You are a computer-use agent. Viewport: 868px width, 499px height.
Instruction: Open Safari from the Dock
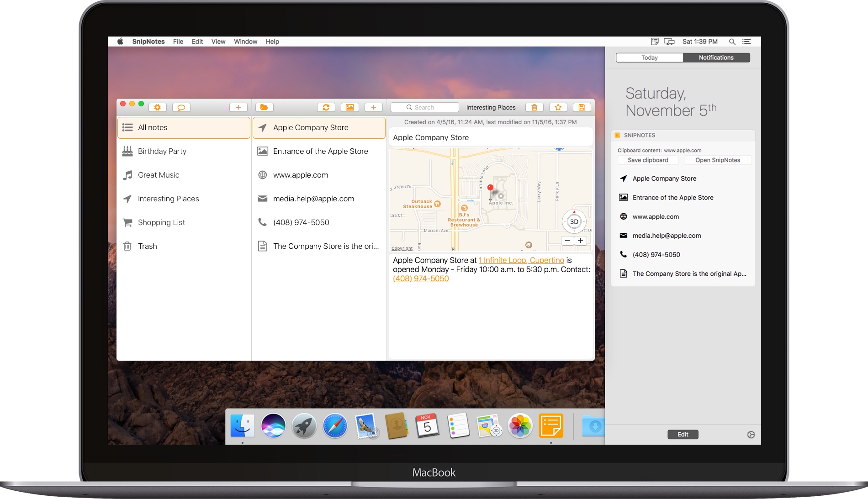click(x=335, y=426)
